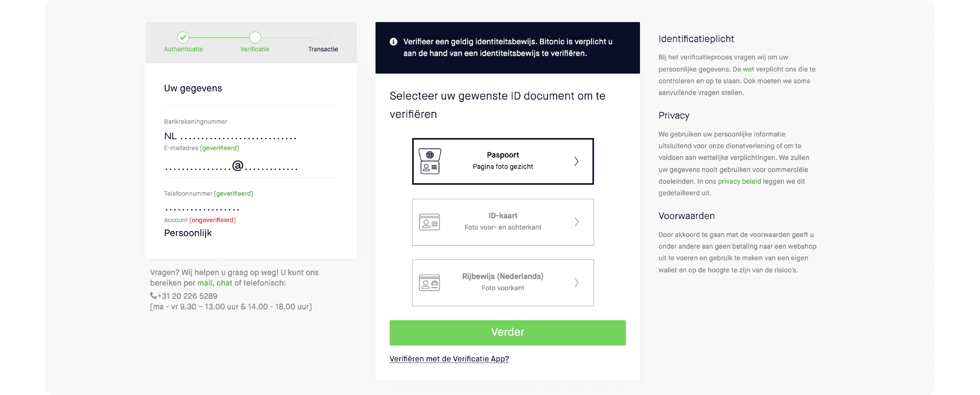Open the privacy beleid link
Viewport: 980px width, 395px height.
[x=739, y=181]
